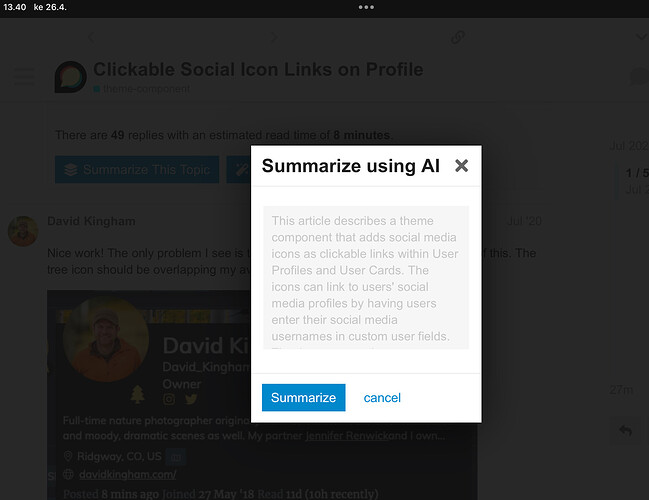Click the blue Summarize button
The width and height of the screenshot is (649, 500).
pos(303,397)
